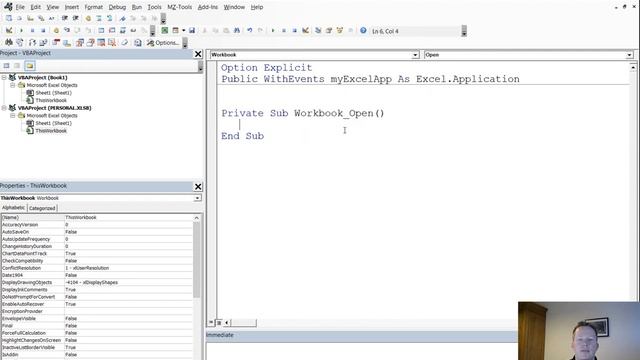Screen dimensions: 640x360
Task: Click the Properties panel vertical scrollbar
Action: pos(196,259)
